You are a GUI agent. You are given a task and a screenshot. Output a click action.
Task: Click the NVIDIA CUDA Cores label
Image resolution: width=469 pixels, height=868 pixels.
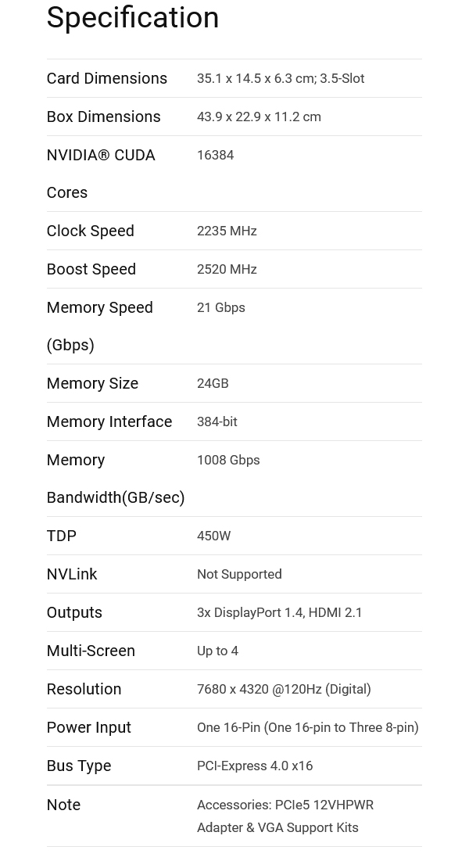pos(101,173)
